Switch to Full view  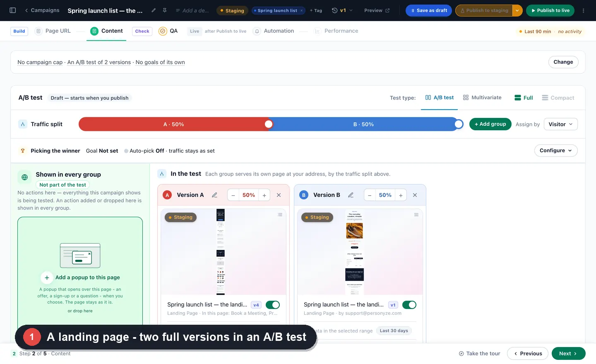pos(524,98)
